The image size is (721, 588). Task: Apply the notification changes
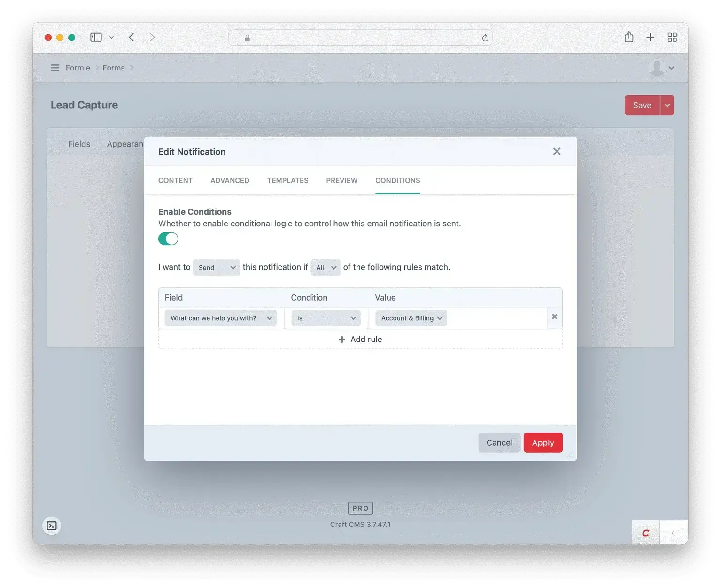click(543, 442)
